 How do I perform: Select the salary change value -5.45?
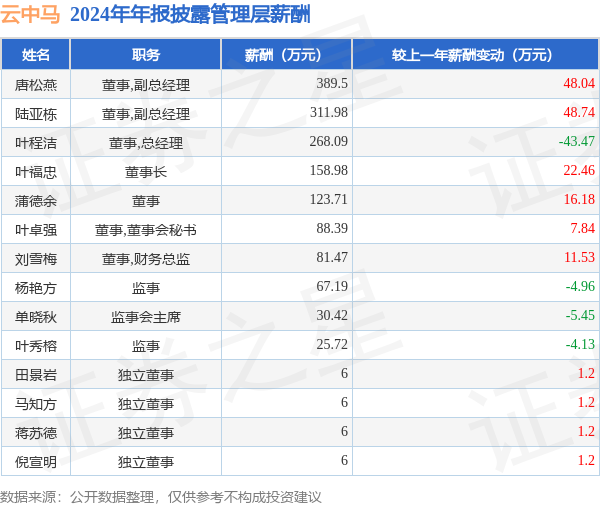[580, 315]
